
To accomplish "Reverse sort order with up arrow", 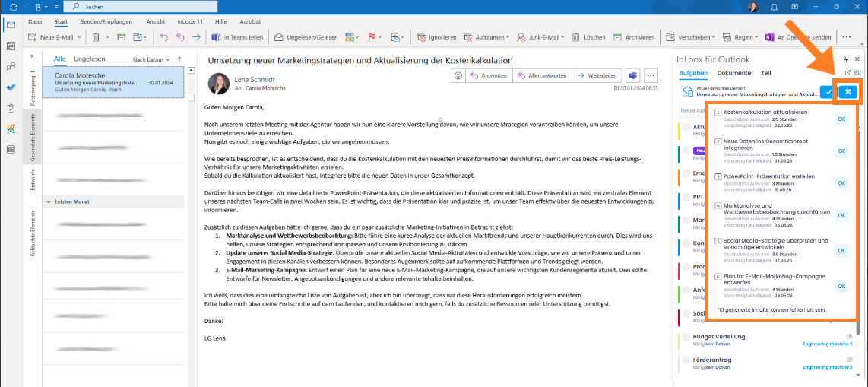I will (179, 59).
